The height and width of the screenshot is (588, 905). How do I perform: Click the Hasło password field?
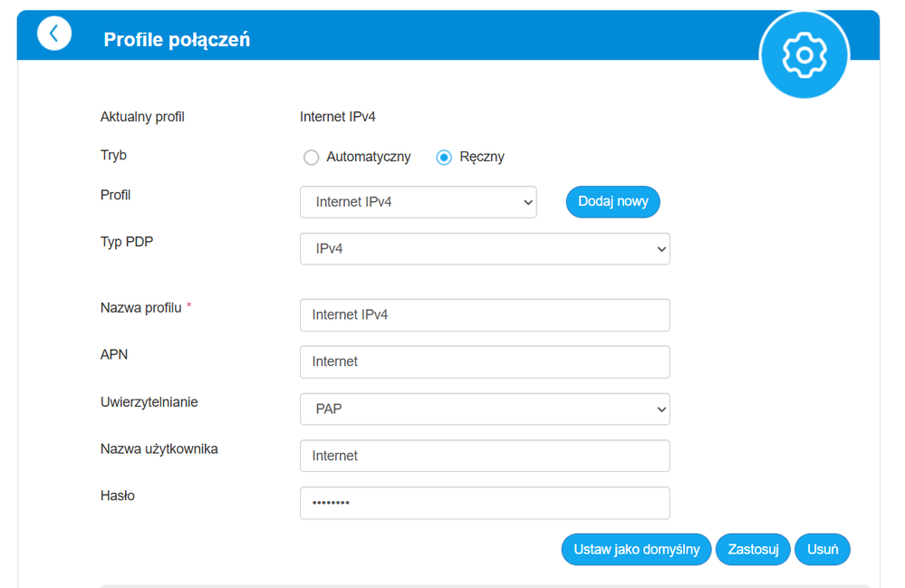point(485,503)
